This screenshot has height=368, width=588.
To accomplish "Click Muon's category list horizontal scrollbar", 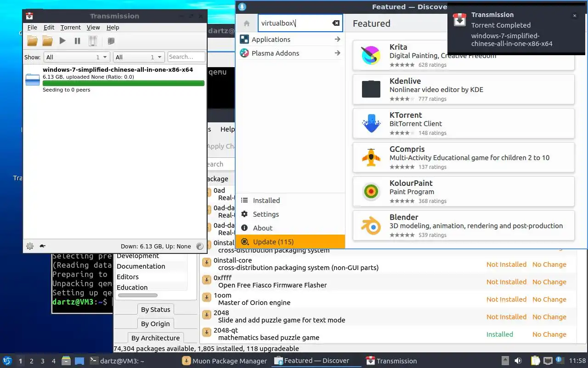I will (x=138, y=295).
